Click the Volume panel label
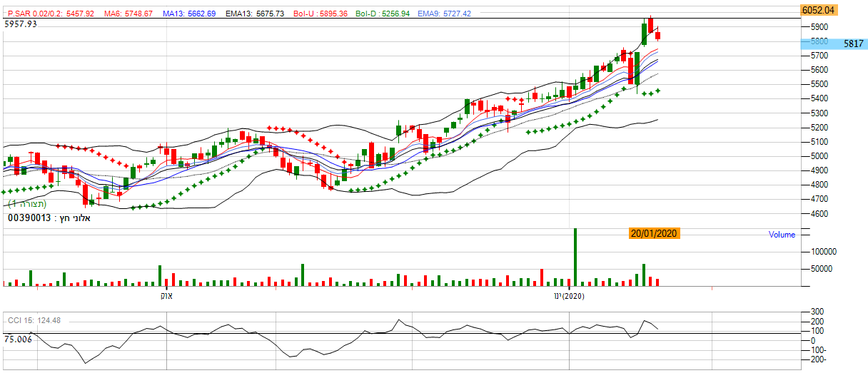 pos(781,235)
